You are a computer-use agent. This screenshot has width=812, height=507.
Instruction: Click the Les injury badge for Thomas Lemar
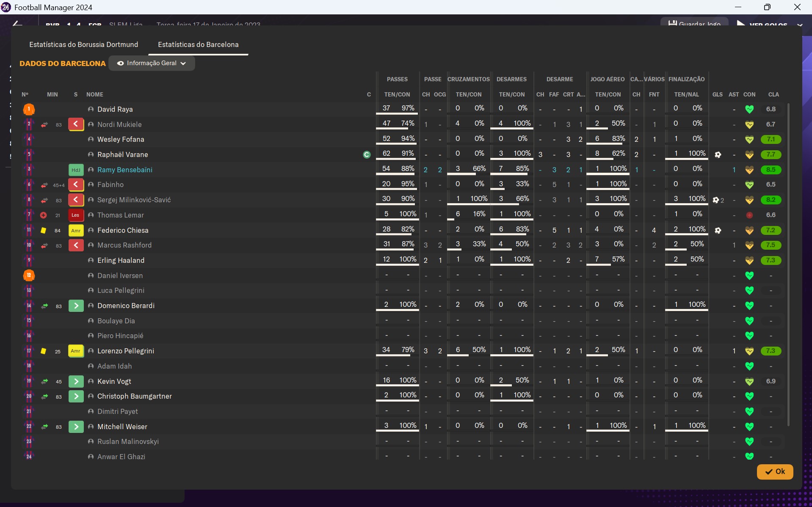pos(76,215)
